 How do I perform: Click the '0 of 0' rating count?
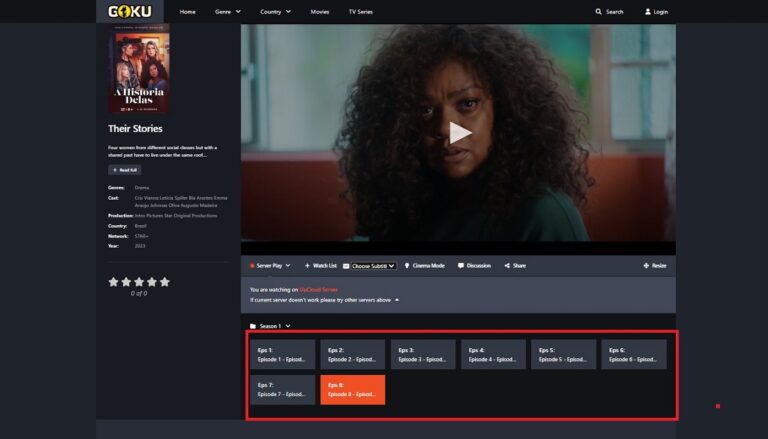pos(139,293)
